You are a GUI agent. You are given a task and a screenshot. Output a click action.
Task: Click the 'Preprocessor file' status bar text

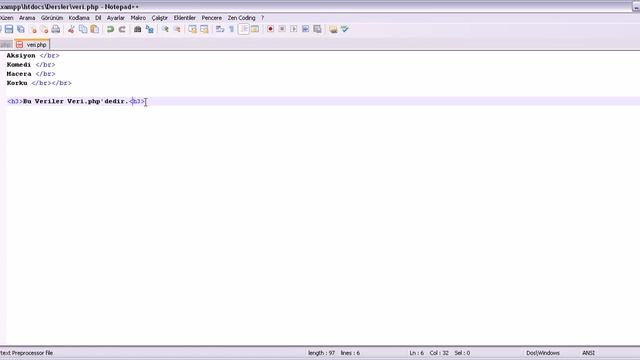tap(32, 353)
